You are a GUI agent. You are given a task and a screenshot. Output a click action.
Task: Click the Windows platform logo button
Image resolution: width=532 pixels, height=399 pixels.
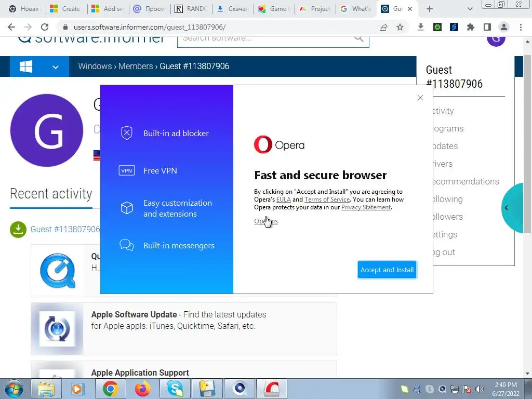click(26, 66)
